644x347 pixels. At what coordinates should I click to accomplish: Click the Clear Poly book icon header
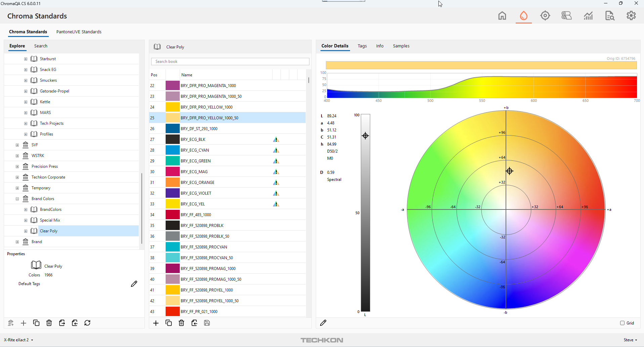(157, 47)
